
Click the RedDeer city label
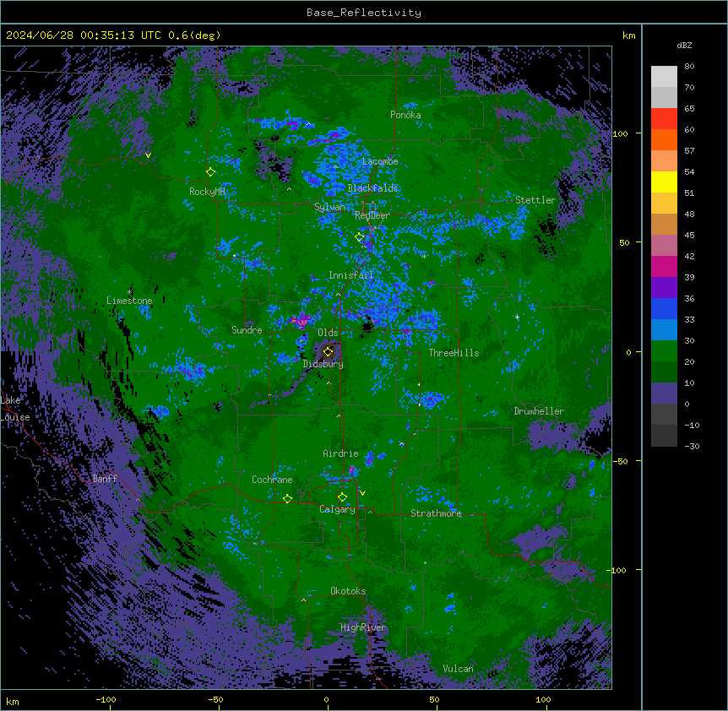372,215
